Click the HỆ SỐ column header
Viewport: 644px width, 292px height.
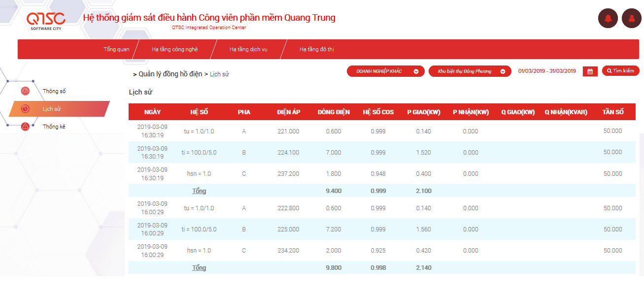point(199,112)
